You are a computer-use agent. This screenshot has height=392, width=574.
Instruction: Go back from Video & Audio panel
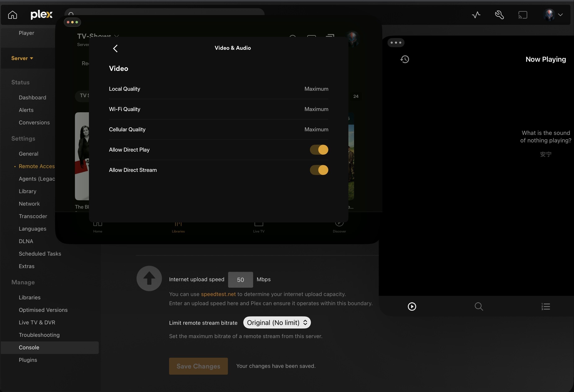point(115,48)
